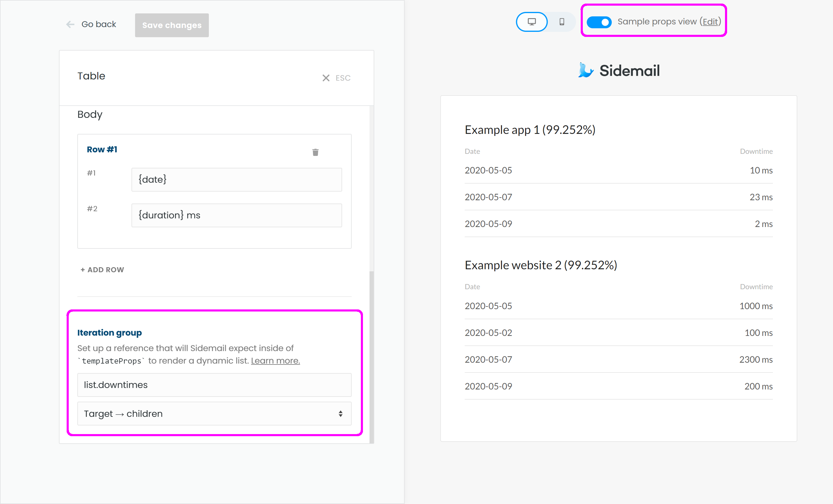
Task: Click the ESC label in Table header
Action: [343, 78]
